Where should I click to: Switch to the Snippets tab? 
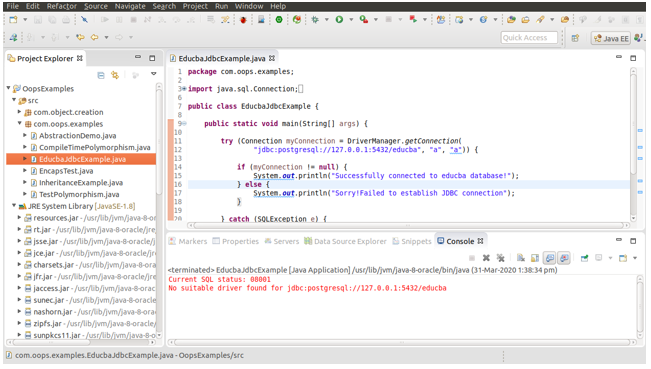pos(412,242)
